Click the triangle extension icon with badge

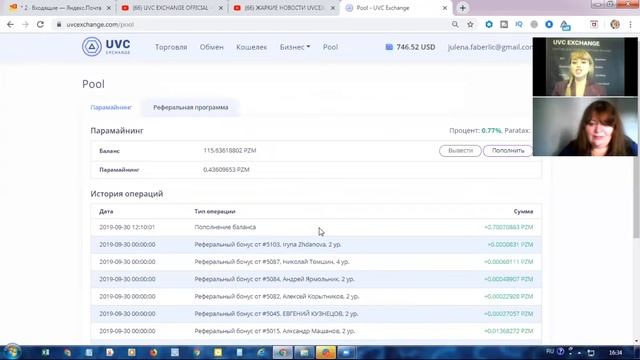pyautogui.click(x=565, y=25)
